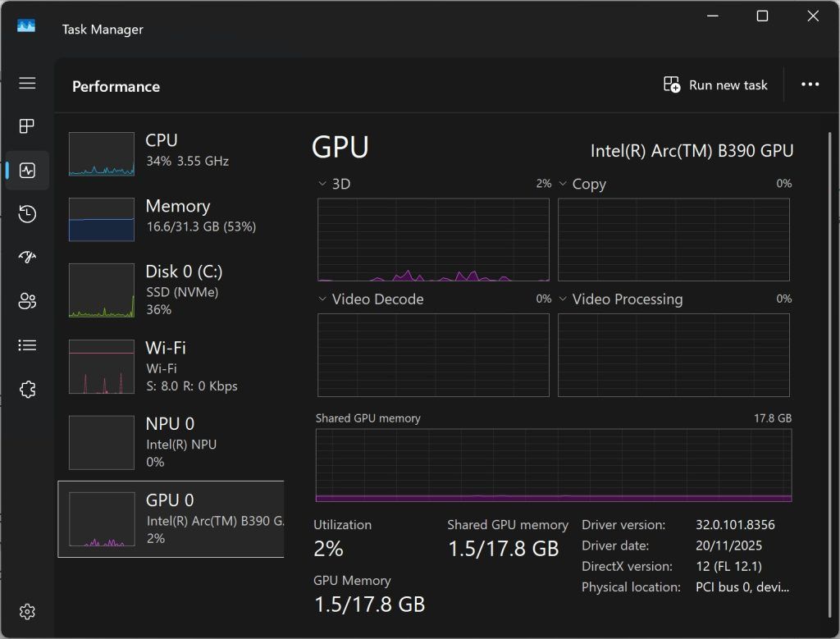Click the large GPU heading

tap(340, 147)
